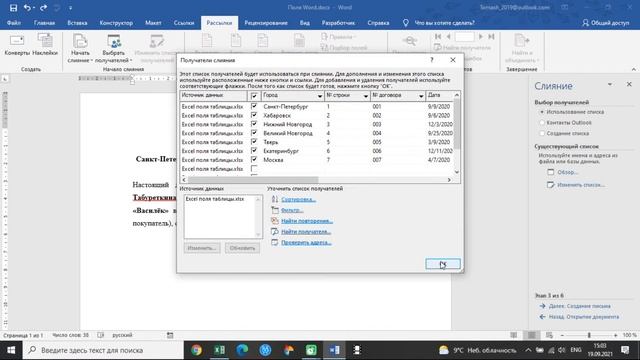Open Наклейки (Labels) tool
The width and height of the screenshot is (640, 360).
45,45
